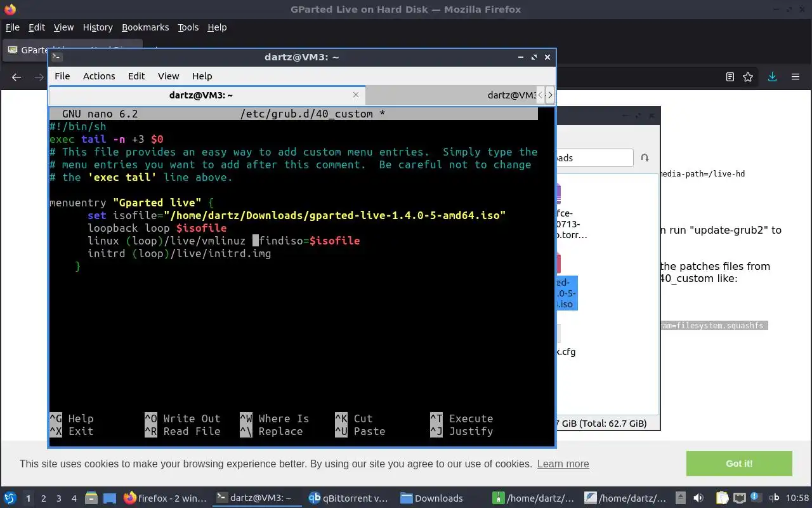Open the Firefox downloads panel arrow icon
812x508 pixels.
[x=772, y=77]
